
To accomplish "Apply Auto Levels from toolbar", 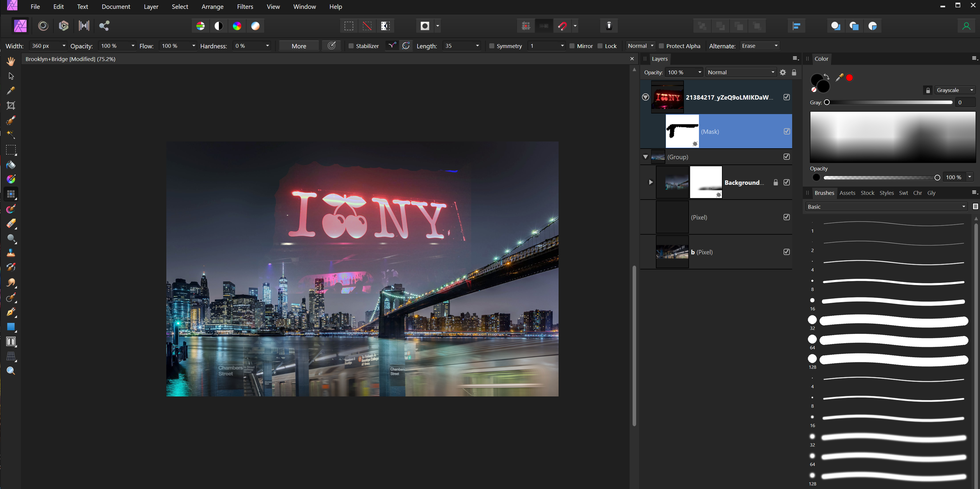I will (x=201, y=26).
